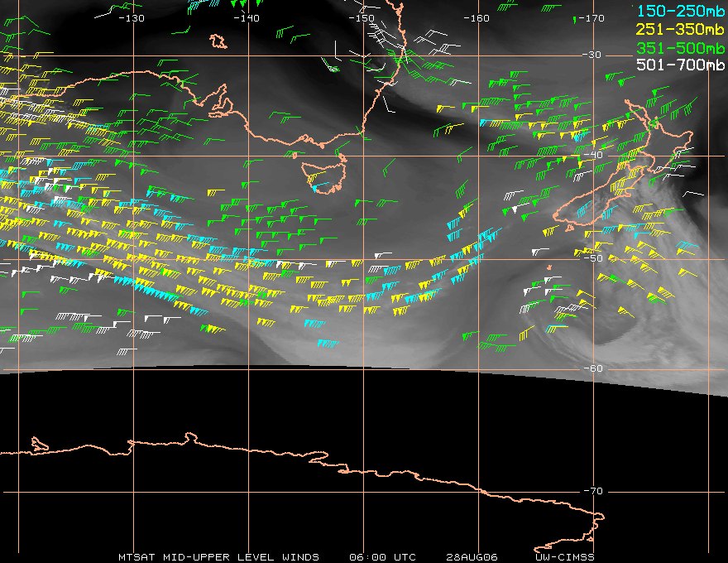Click the -50 latitude label
The width and height of the screenshot is (728, 563).
593,258
